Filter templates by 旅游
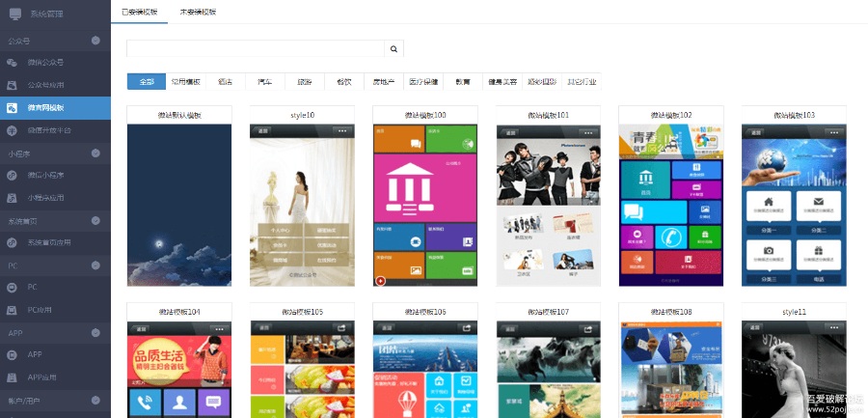Viewport: 868px width, 418px height. [305, 81]
